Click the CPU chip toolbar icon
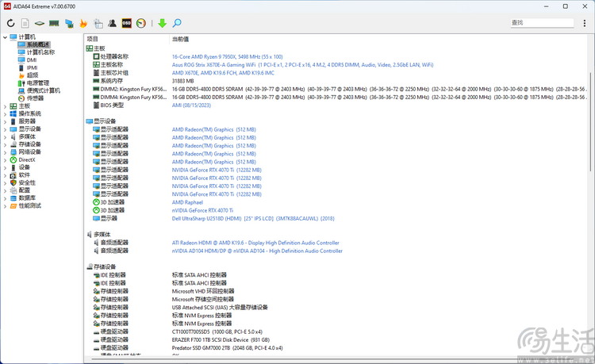Viewport: 595px width, 364px height. pos(39,24)
